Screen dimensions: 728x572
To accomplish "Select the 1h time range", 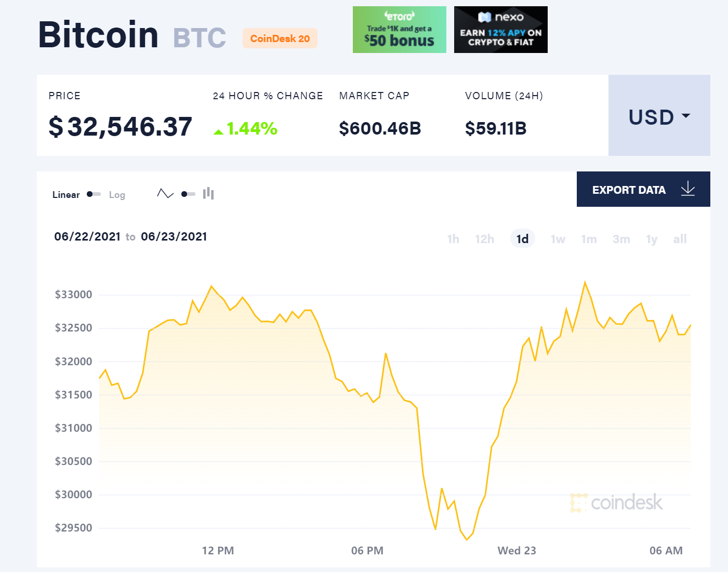I will [x=453, y=239].
